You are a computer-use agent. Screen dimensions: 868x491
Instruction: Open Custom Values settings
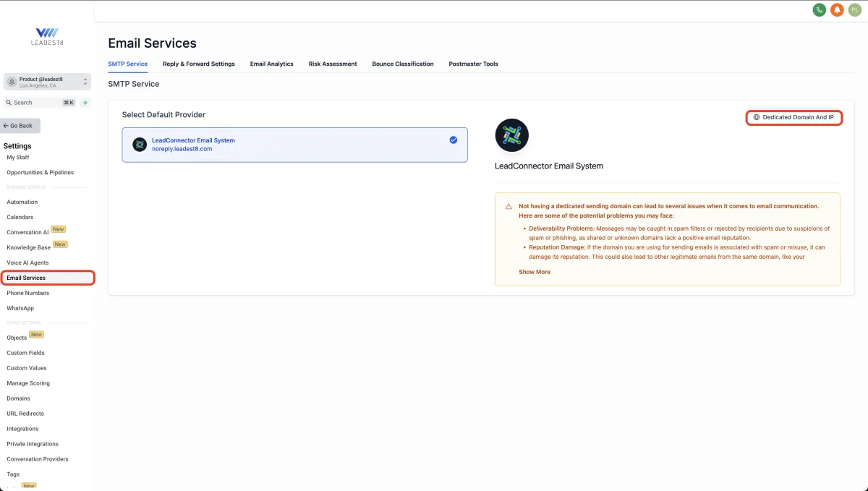pos(27,368)
